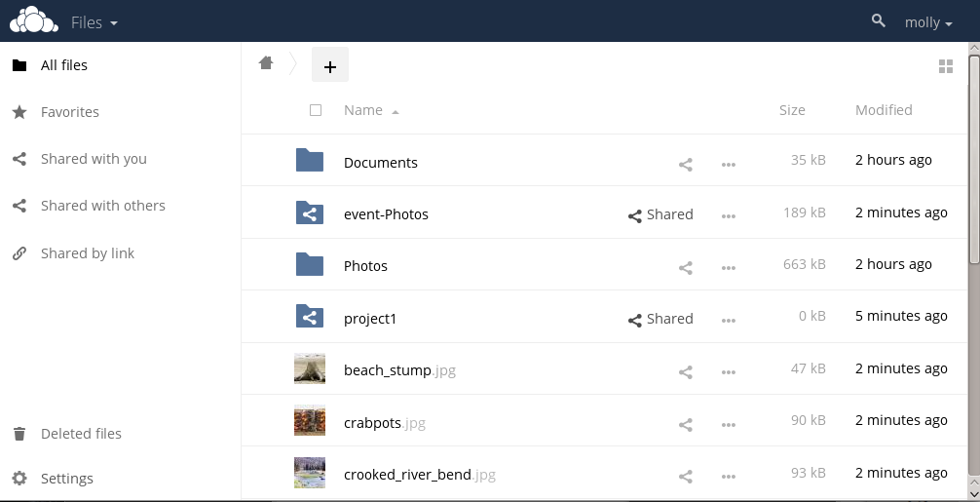
Task: Open the project1 folder
Action: coord(370,319)
